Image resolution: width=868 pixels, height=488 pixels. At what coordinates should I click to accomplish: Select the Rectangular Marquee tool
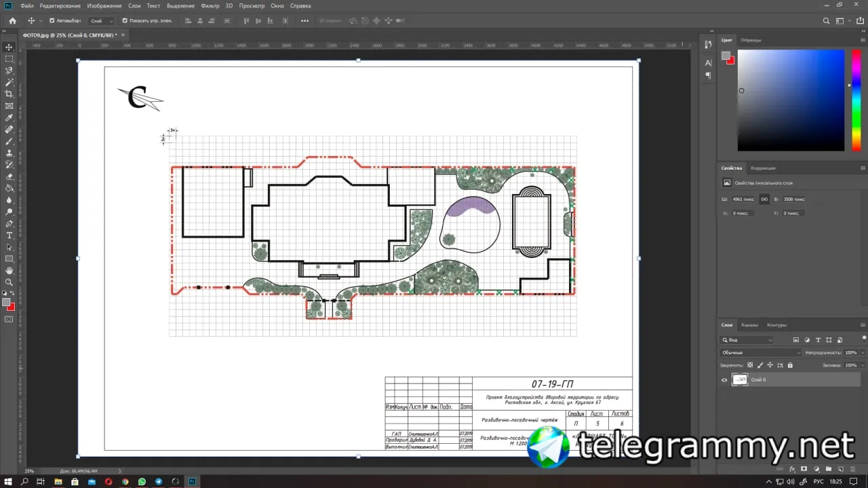tap(9, 59)
